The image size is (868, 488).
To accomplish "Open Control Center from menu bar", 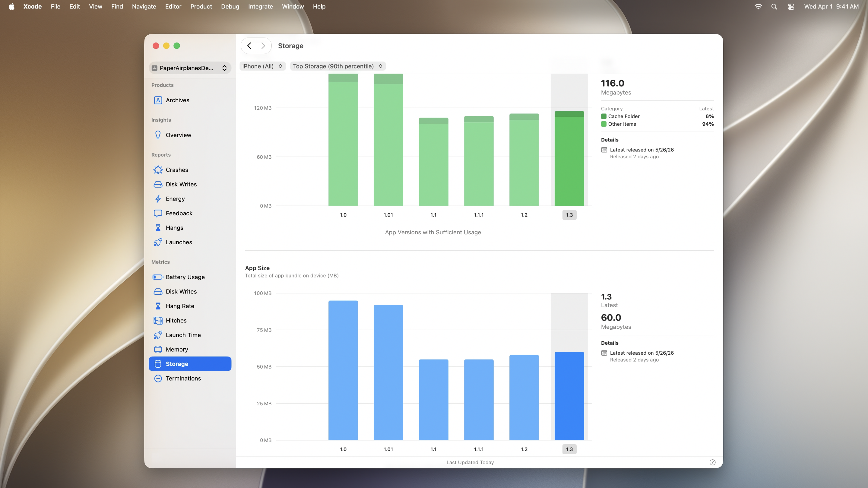I will (x=791, y=6).
